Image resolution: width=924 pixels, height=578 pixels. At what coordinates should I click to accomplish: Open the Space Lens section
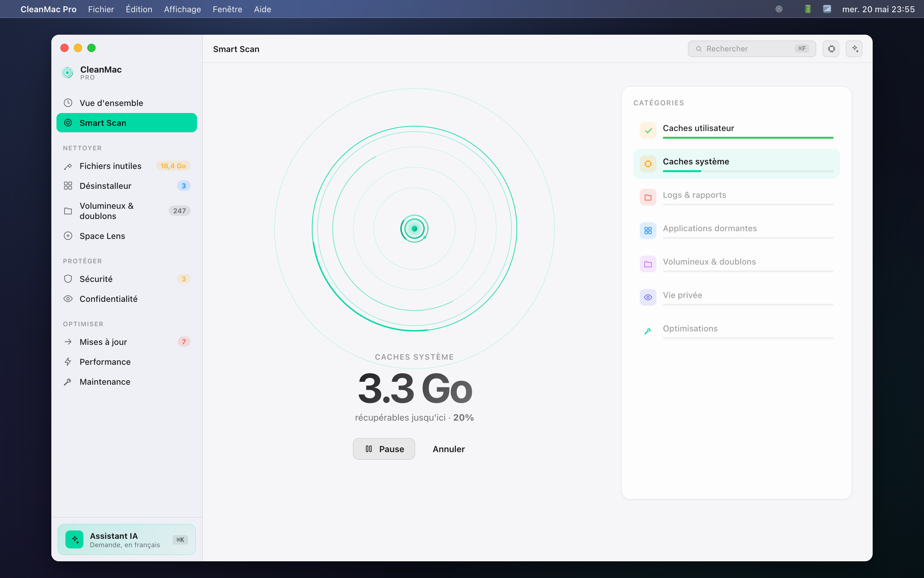126,236
